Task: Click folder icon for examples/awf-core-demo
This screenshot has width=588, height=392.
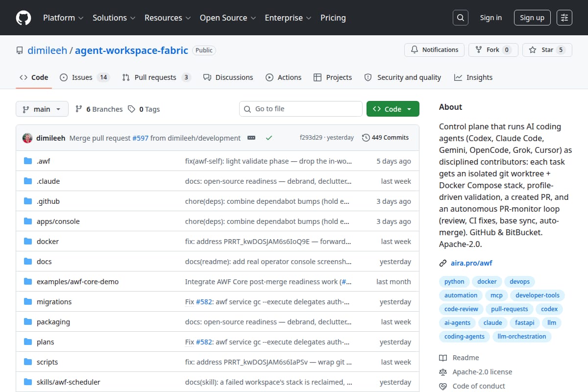Action: (28, 282)
